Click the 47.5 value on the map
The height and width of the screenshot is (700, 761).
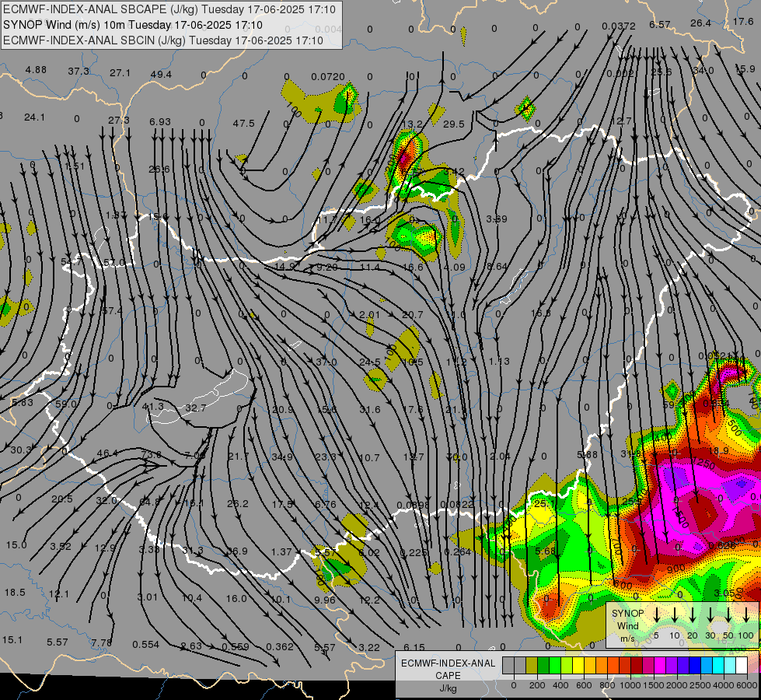[x=243, y=124]
